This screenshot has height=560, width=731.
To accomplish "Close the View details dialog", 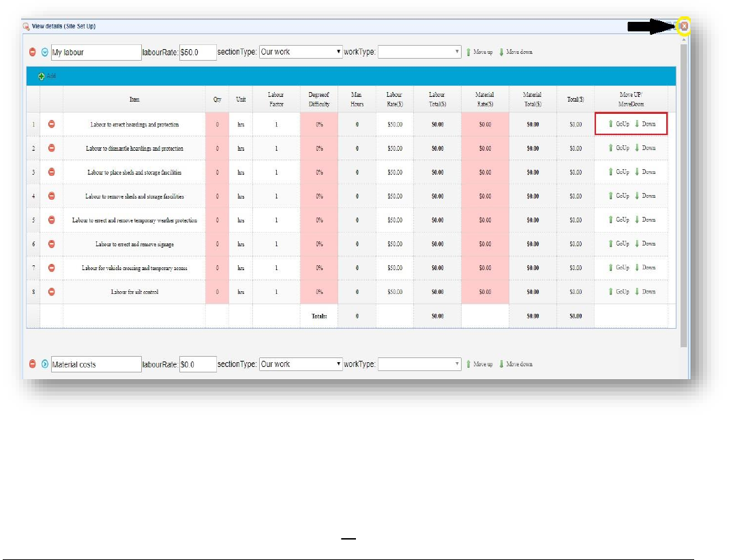I will point(684,26).
